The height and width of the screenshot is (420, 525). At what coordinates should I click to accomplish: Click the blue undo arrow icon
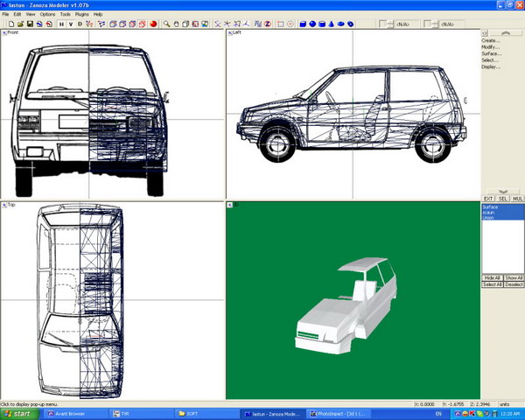(39, 24)
